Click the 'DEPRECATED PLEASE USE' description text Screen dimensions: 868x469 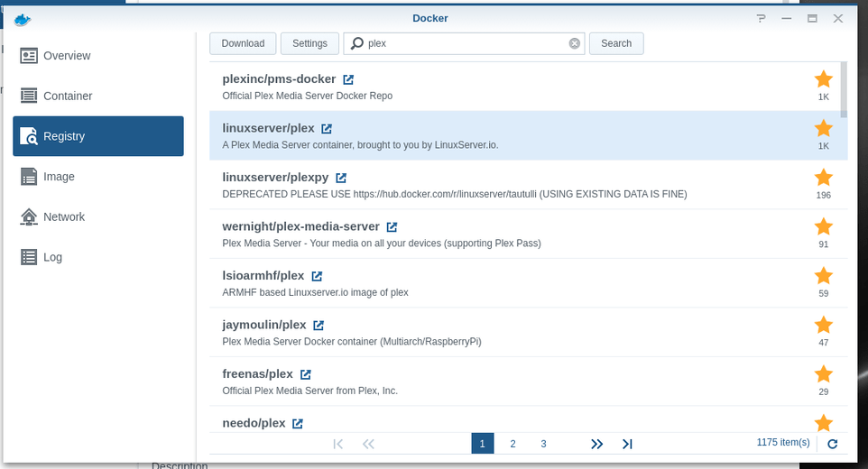point(455,194)
